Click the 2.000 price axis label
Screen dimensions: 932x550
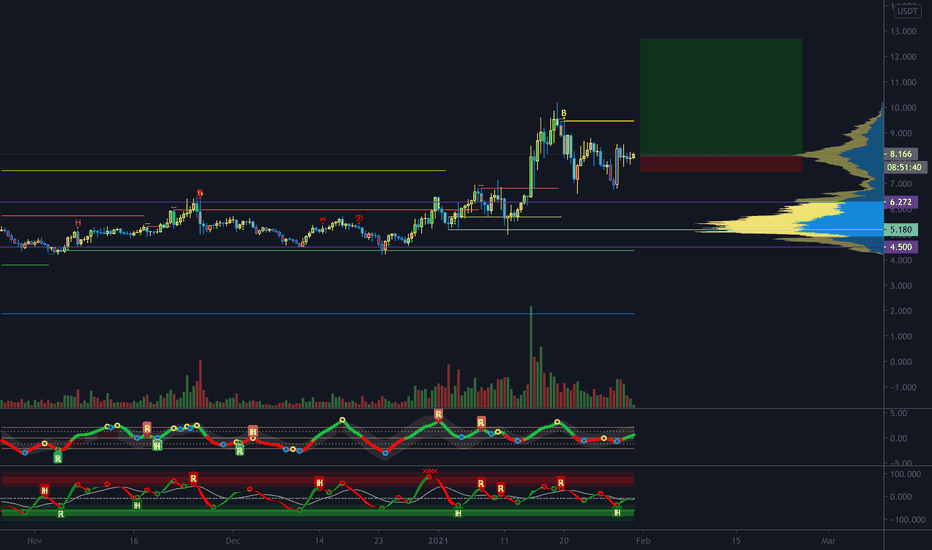coord(901,311)
